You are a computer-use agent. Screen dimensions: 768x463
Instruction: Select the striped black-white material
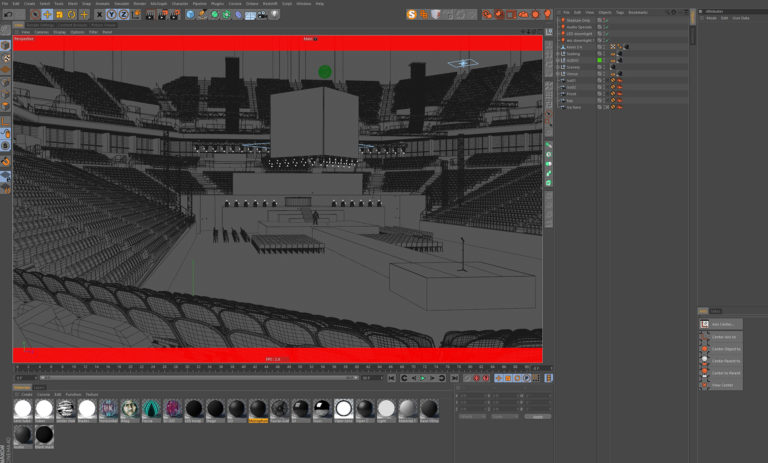tap(66, 409)
